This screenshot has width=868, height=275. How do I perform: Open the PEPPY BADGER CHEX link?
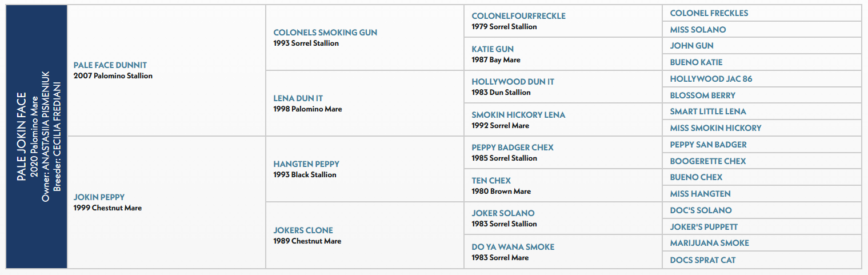pyautogui.click(x=513, y=148)
